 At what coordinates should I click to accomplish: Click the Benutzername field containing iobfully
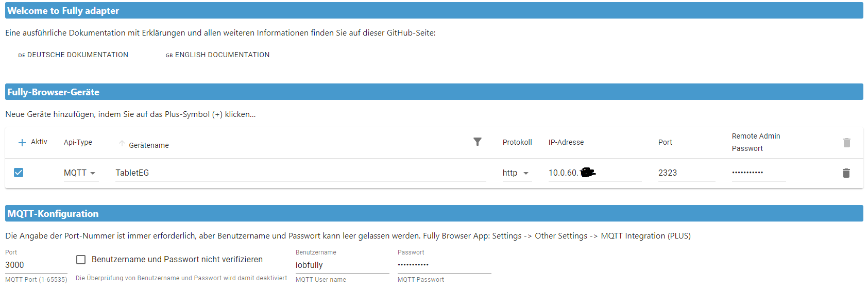pyautogui.click(x=342, y=265)
